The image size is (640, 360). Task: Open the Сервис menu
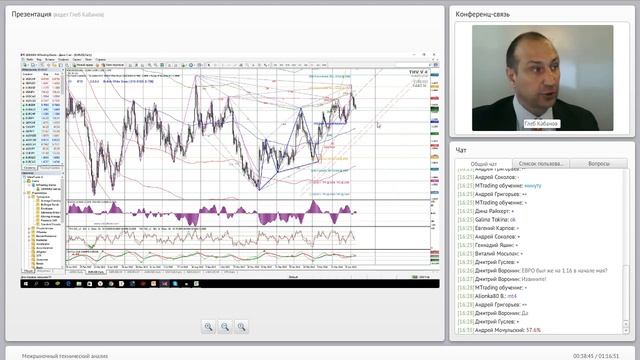pyautogui.click(x=77, y=59)
